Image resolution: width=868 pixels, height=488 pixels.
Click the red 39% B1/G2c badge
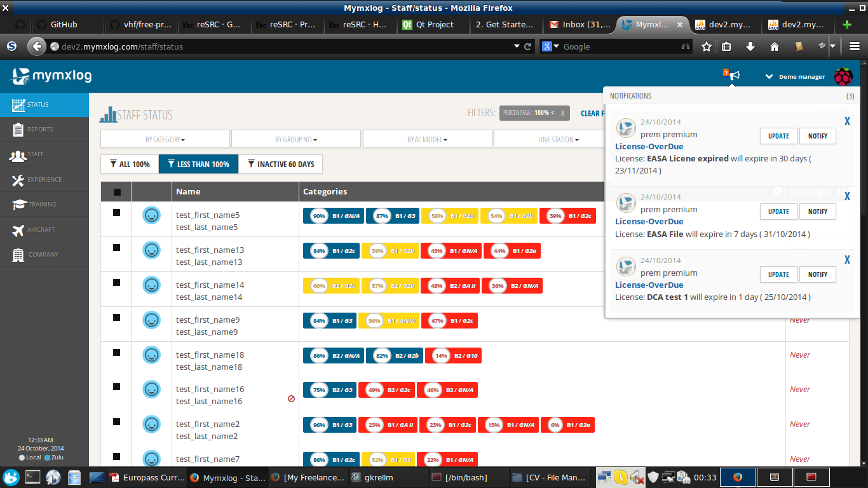point(567,215)
